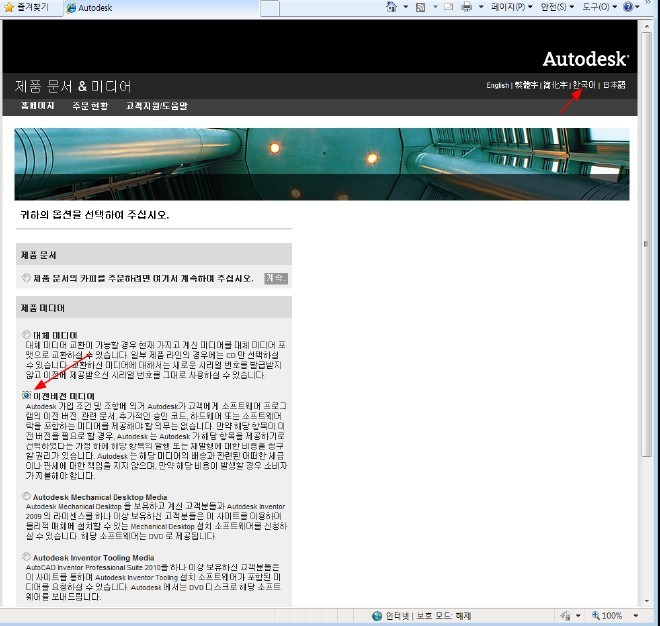Select Autodesk Mechanical Desktop Media radio button
Image resolution: width=660 pixels, height=626 pixels.
(x=27, y=496)
